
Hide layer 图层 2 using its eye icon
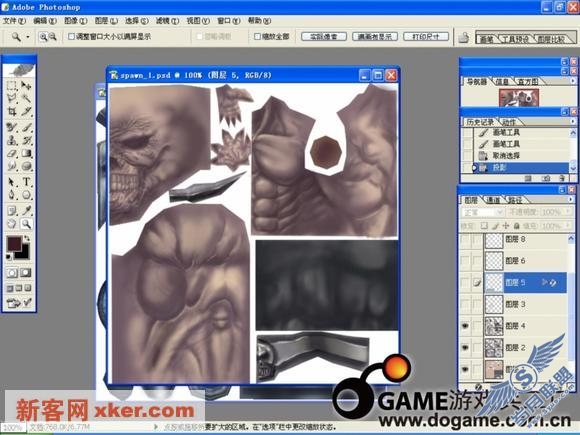pyautogui.click(x=465, y=348)
